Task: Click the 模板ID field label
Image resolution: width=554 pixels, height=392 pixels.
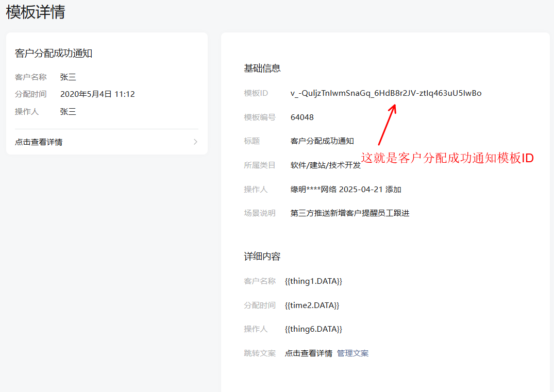Action: (x=256, y=93)
